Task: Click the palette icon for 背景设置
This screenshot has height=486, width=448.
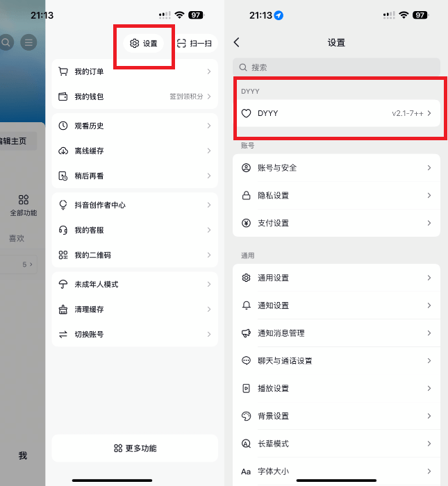Action: [x=246, y=416]
